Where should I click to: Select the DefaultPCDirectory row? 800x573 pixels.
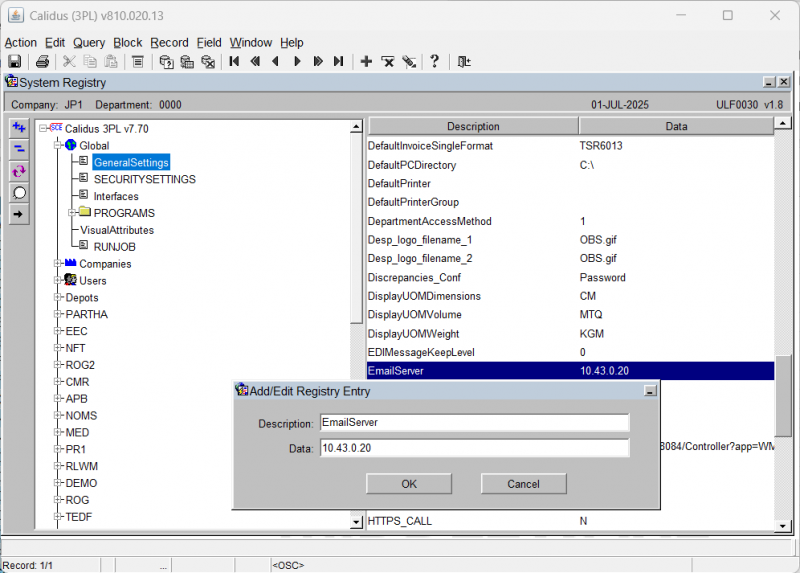(x=570, y=165)
